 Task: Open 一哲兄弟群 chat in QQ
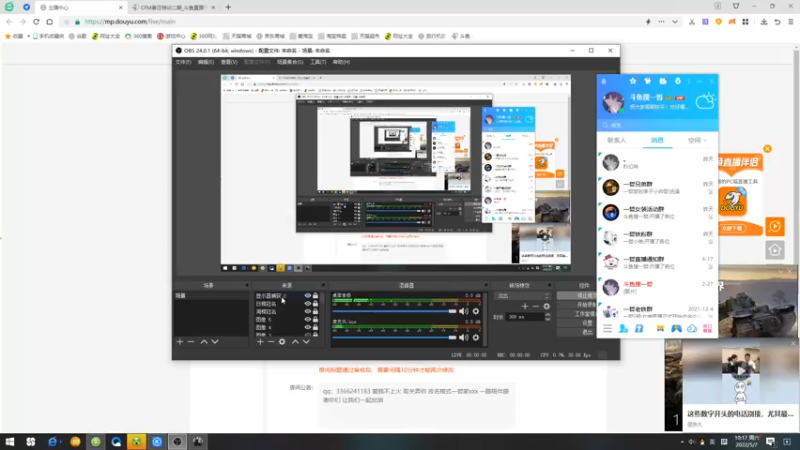[657, 187]
